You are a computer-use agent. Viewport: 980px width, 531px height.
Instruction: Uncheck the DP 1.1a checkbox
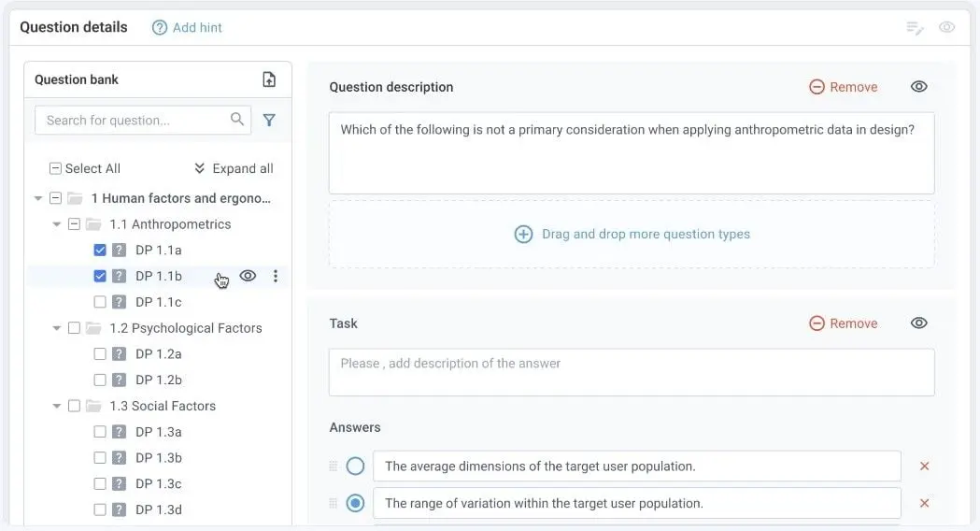pos(100,251)
